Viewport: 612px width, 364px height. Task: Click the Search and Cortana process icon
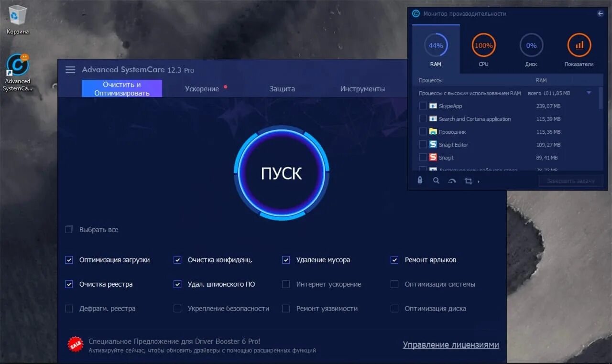pyautogui.click(x=433, y=118)
